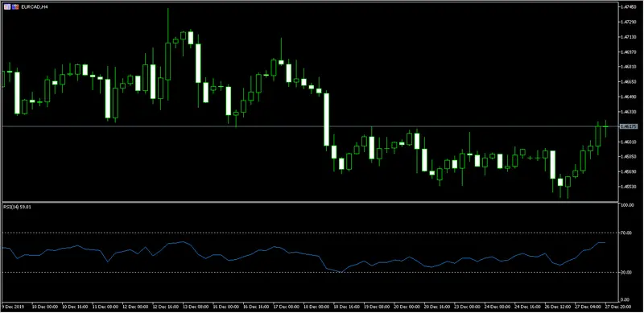
Task: Select the EURCAD,H4 chart title label
Action: 35,7
